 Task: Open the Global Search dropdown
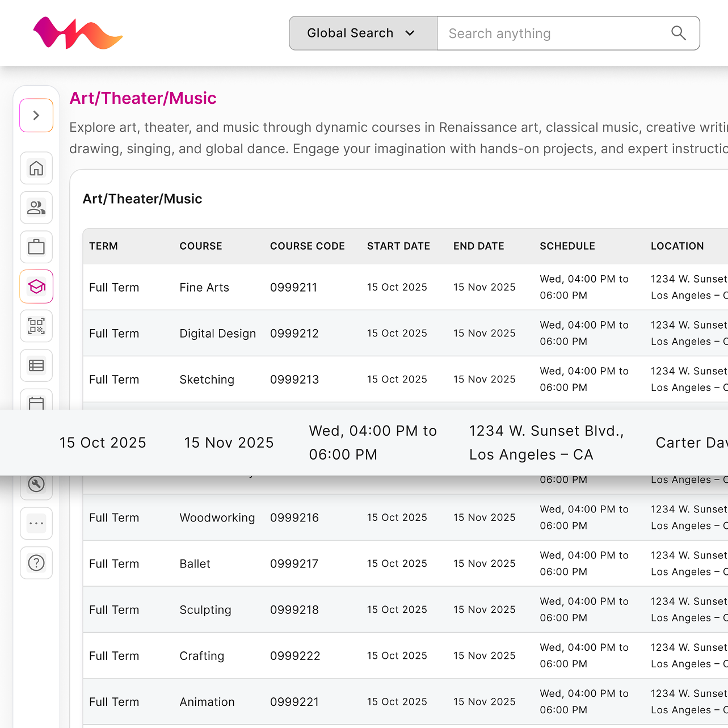coord(363,33)
